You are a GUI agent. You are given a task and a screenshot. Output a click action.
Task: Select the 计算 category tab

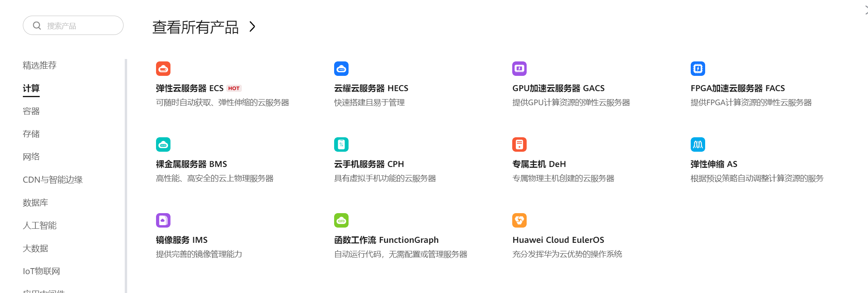click(x=31, y=88)
